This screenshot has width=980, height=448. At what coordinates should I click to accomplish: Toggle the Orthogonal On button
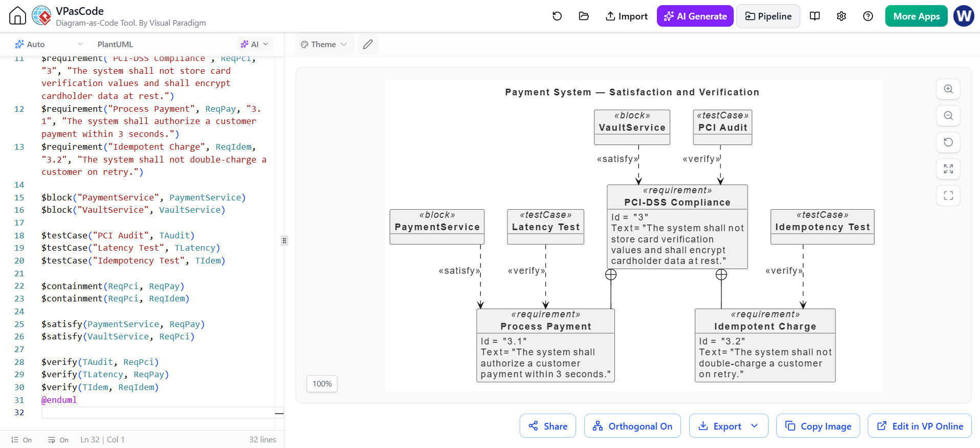pyautogui.click(x=632, y=426)
